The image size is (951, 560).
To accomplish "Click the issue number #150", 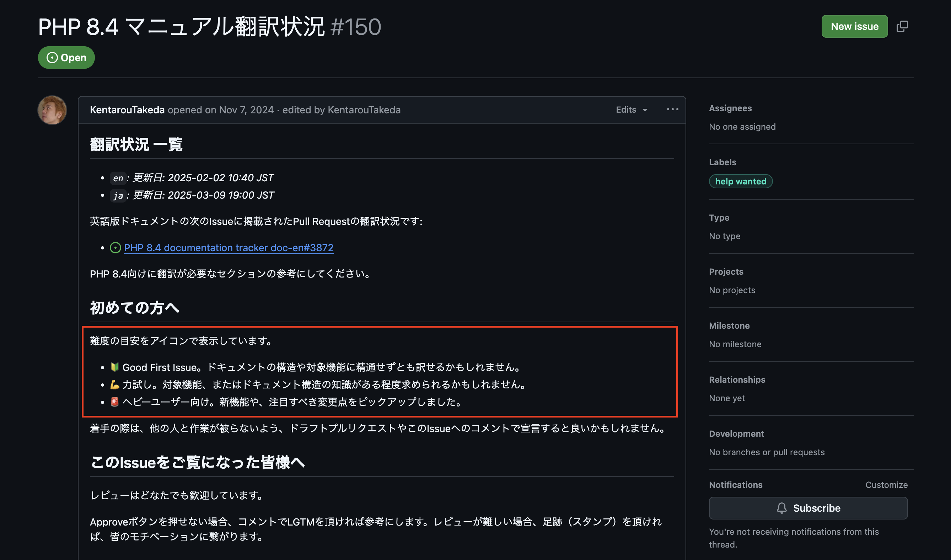I will coord(356,27).
